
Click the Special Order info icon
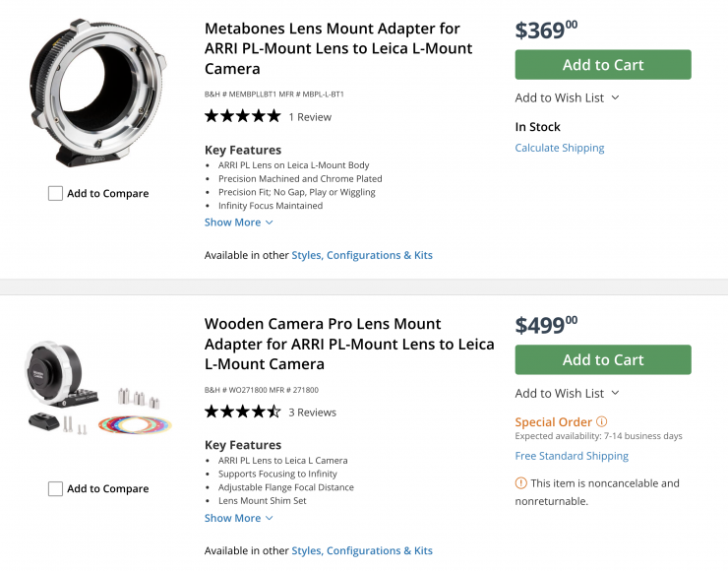coord(602,422)
